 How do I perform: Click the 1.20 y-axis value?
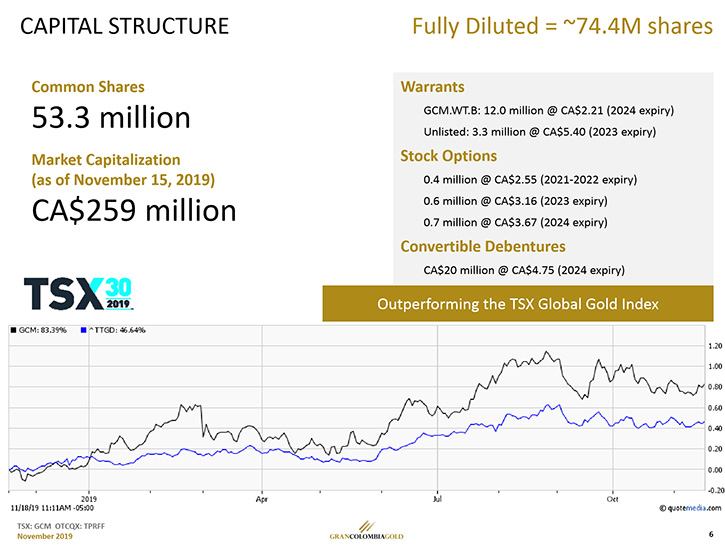(x=715, y=346)
